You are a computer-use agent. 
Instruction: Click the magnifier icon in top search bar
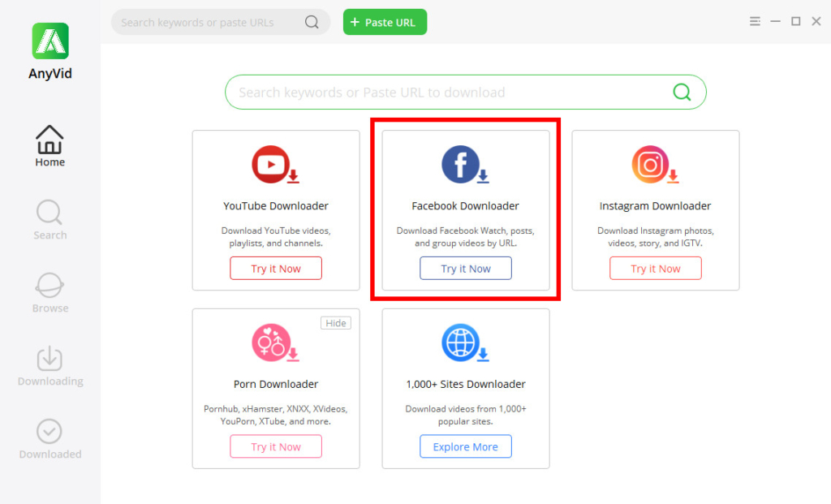point(312,22)
